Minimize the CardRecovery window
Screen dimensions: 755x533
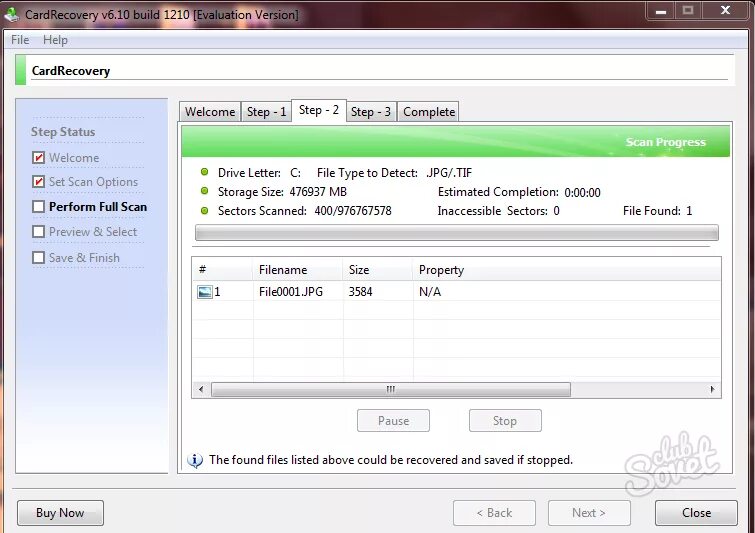[661, 12]
